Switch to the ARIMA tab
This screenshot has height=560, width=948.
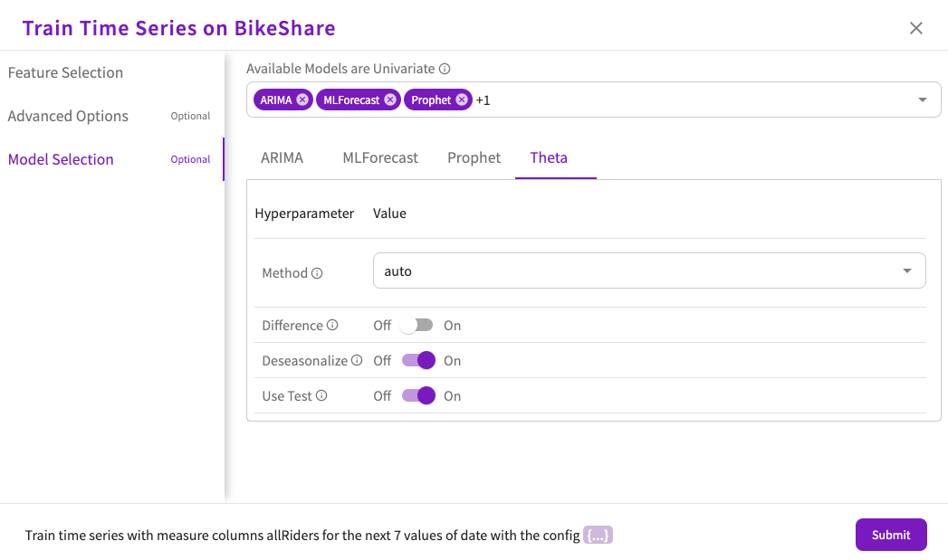pos(282,157)
